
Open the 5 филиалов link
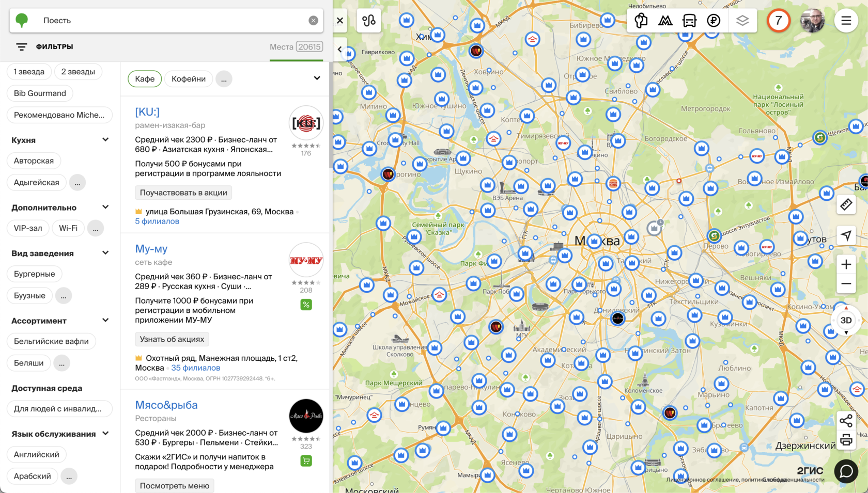pyautogui.click(x=157, y=221)
